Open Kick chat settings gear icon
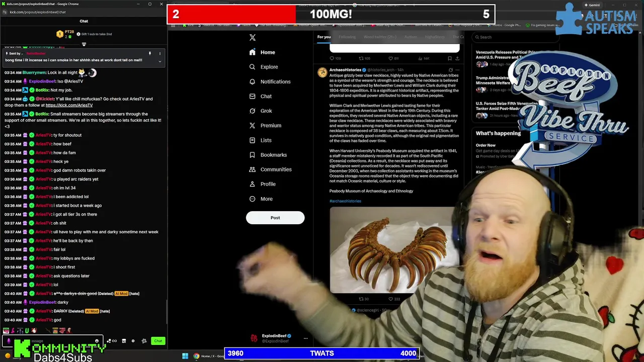 pos(133,341)
